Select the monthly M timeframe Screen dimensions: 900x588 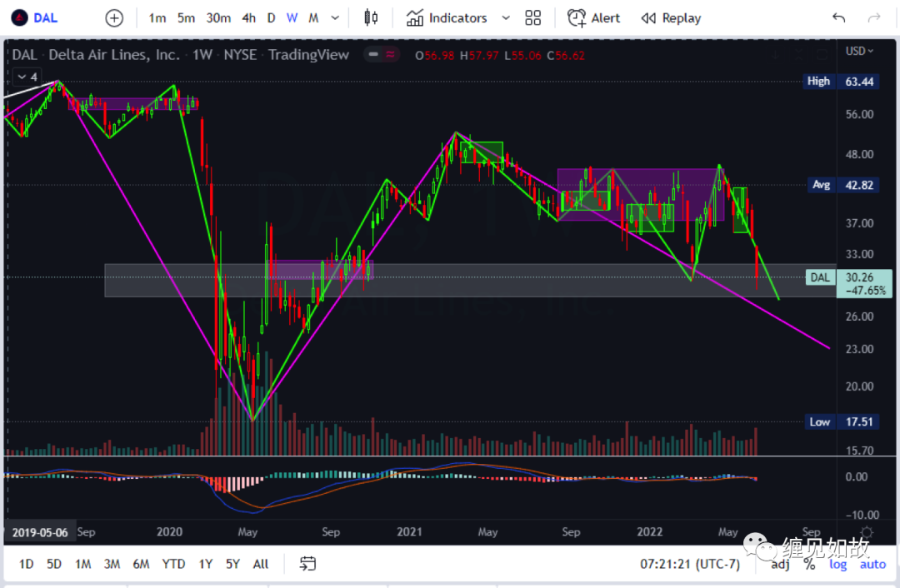pos(313,18)
